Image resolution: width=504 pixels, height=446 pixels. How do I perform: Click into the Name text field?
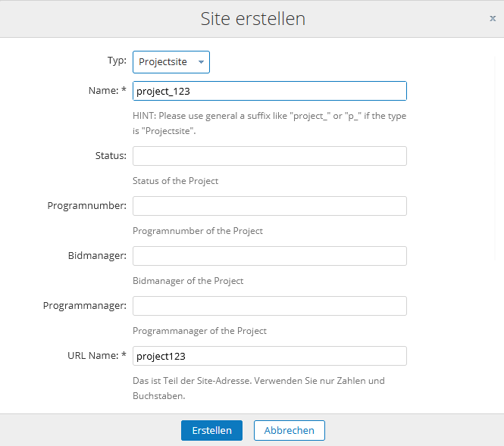[x=269, y=91]
